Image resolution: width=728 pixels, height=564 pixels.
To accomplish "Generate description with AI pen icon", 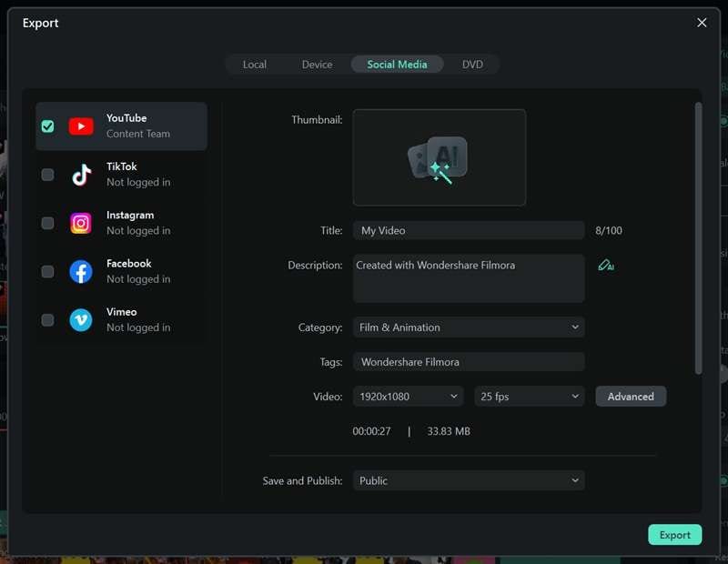I will pos(606,265).
